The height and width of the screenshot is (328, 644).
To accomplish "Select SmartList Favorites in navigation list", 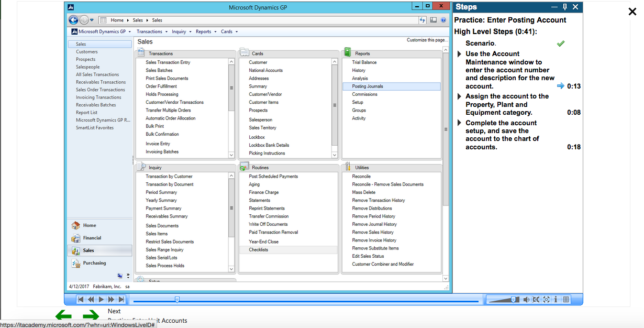I will point(95,128).
